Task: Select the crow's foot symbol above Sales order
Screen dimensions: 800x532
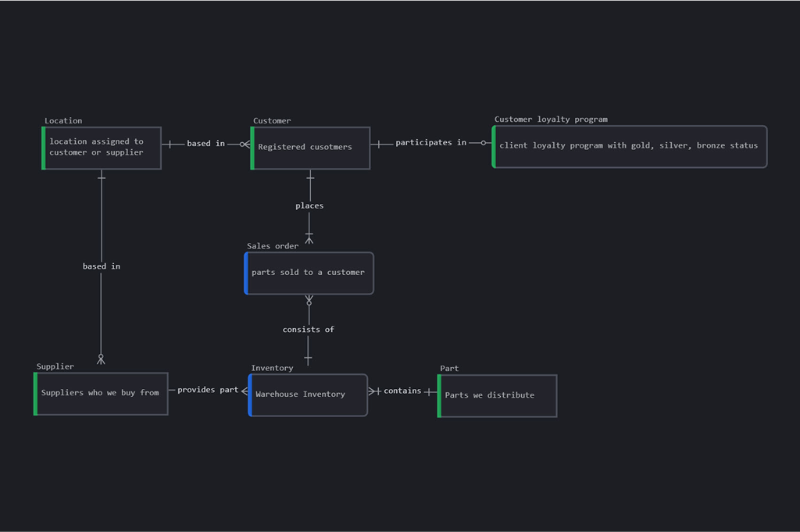Action: [309, 238]
